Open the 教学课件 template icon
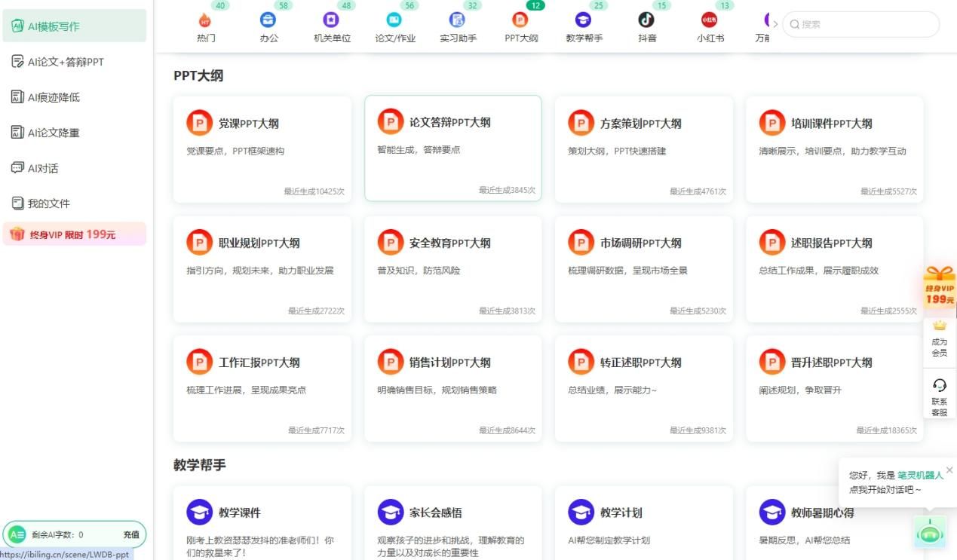 199,513
